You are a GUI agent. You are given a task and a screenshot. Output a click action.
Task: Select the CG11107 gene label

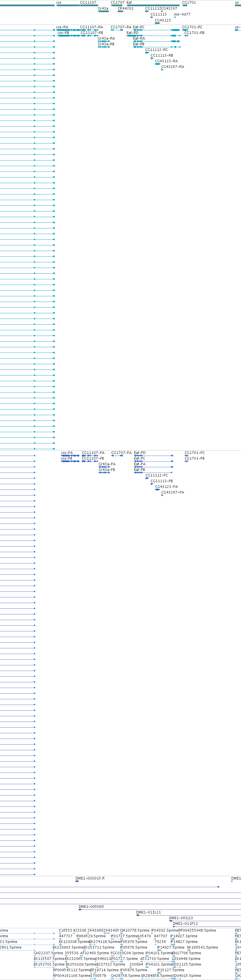click(x=88, y=2)
